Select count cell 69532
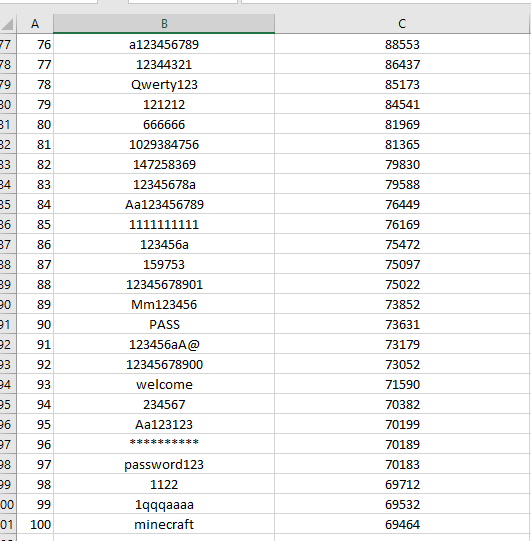The height and width of the screenshot is (541, 531). tap(402, 504)
